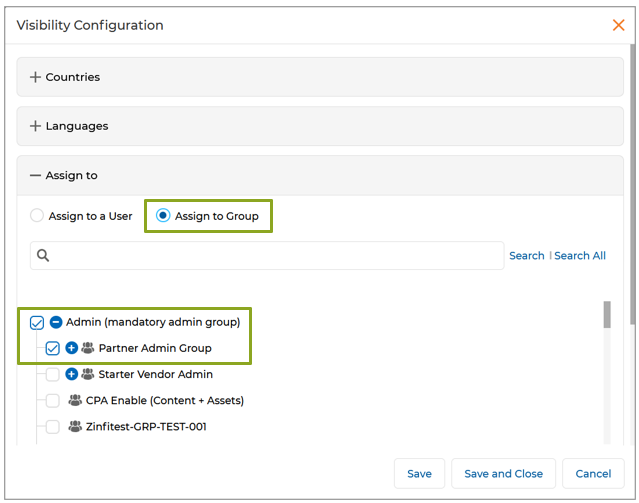The height and width of the screenshot is (503, 639).
Task: Click group icon beside CPA Enable
Action: pos(75,400)
